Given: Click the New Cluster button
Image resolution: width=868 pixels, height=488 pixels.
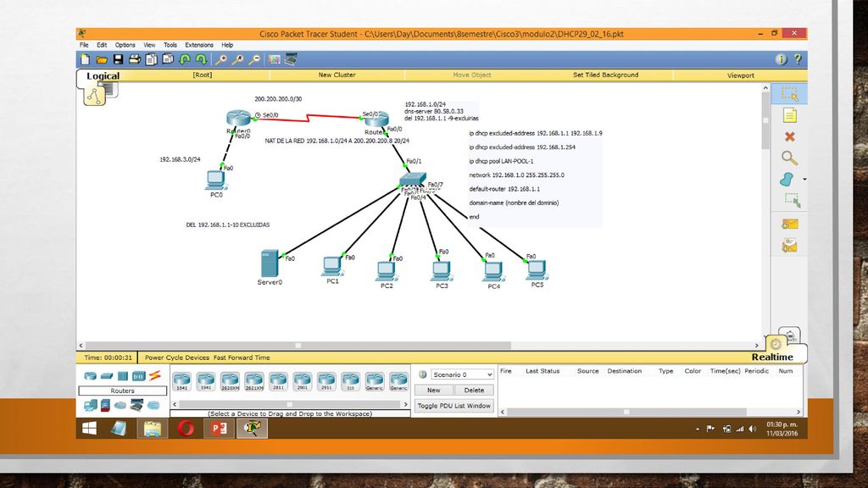Looking at the screenshot, I should pos(337,75).
